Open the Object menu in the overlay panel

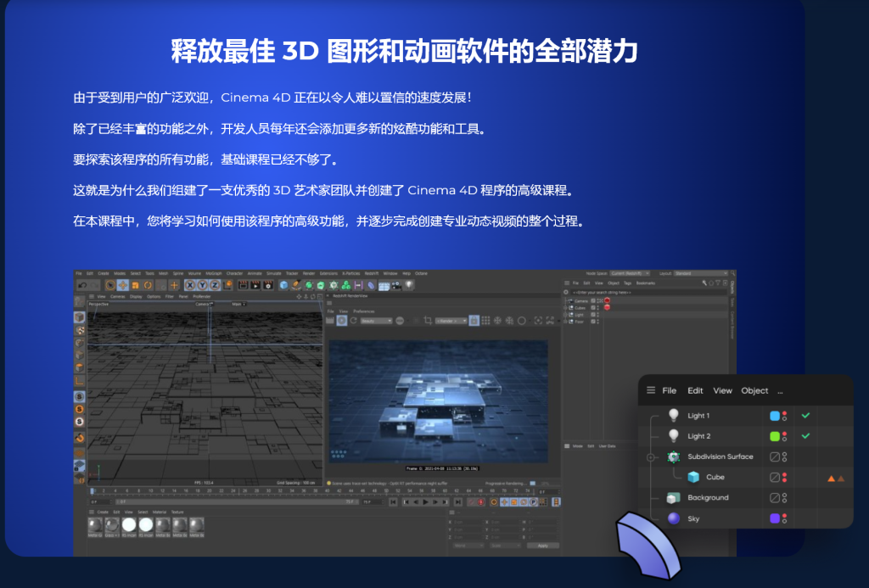pyautogui.click(x=754, y=390)
